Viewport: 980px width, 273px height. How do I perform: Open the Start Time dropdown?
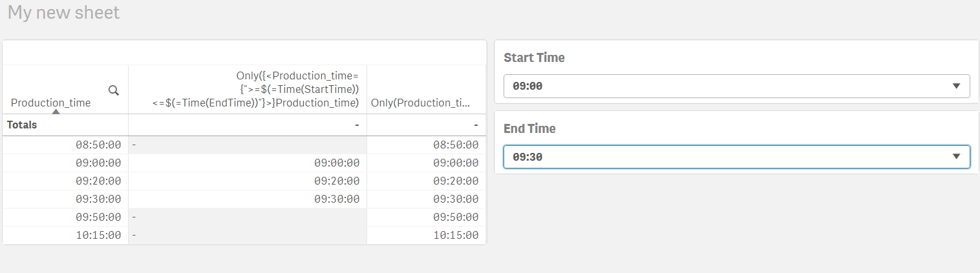click(x=736, y=86)
